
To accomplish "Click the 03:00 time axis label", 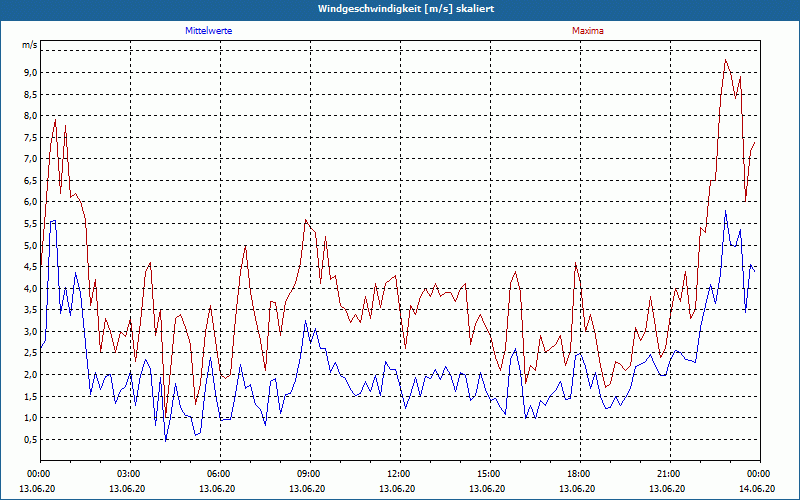I will 131,474.
